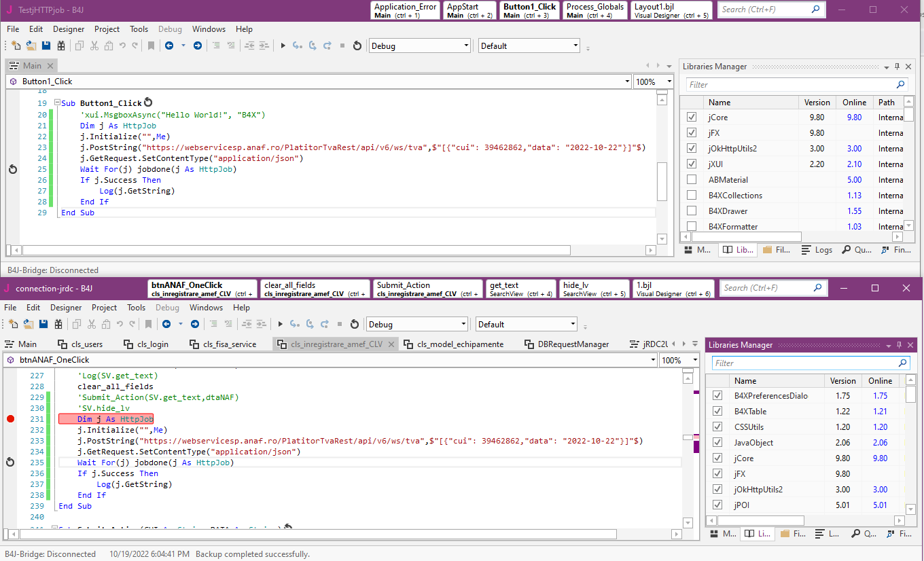Screen dimensions: 924x561
Task: Click the AppStart recent navigation button
Action: click(x=469, y=11)
